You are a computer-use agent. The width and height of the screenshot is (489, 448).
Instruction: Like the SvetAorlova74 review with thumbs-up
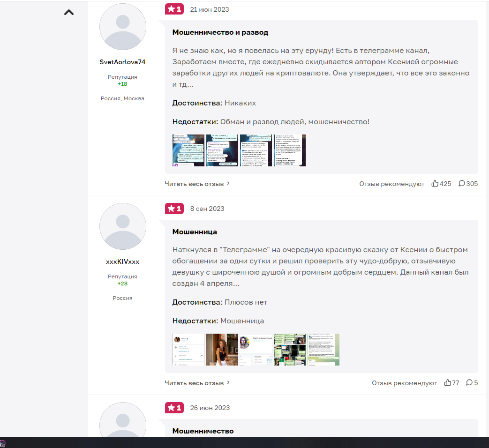[435, 184]
